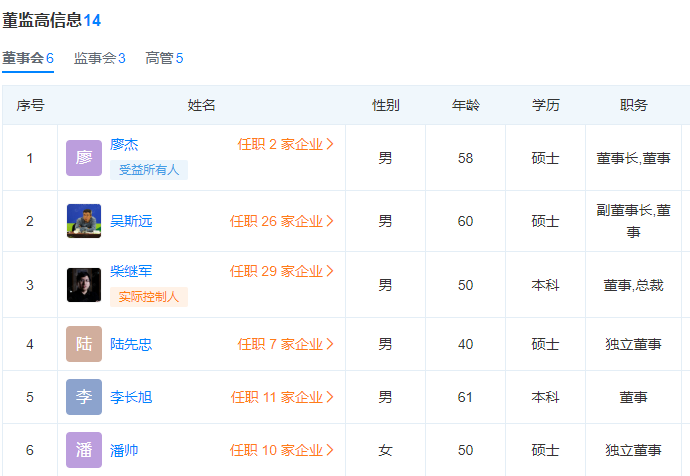This screenshot has width=690, height=476.
Task: Click the 序号 column header
Action: click(x=30, y=105)
